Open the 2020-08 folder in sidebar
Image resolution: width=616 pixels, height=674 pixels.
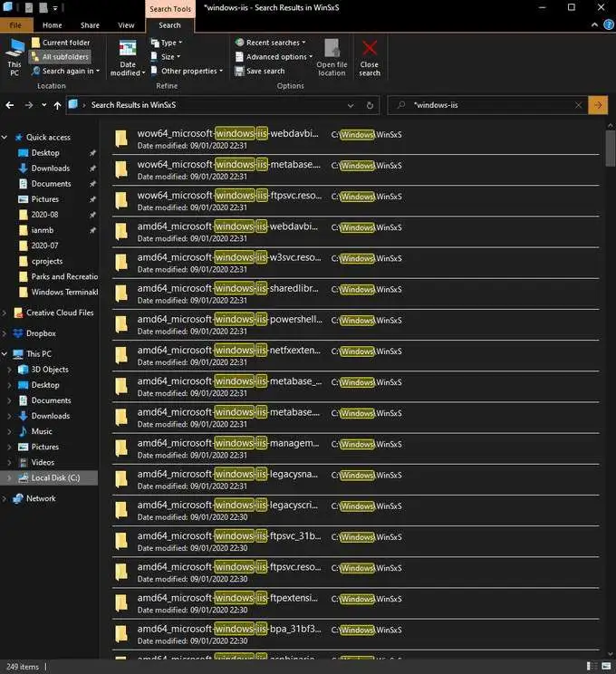(x=44, y=215)
